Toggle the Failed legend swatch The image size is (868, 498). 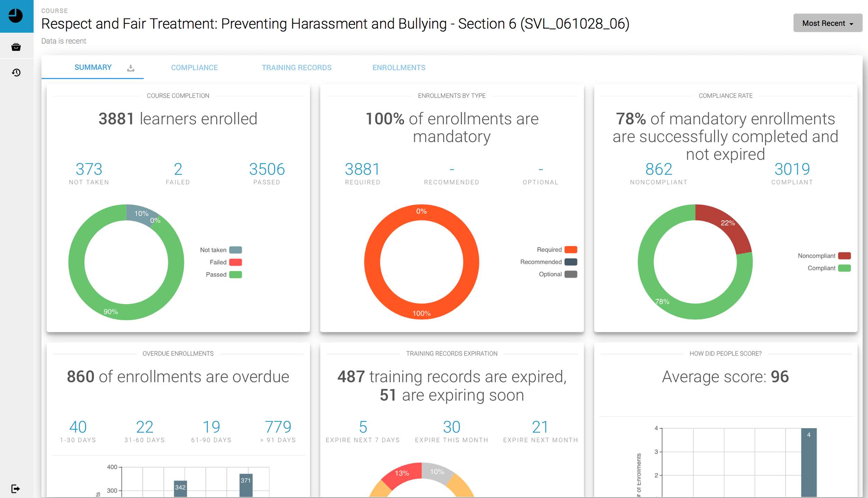coord(236,262)
